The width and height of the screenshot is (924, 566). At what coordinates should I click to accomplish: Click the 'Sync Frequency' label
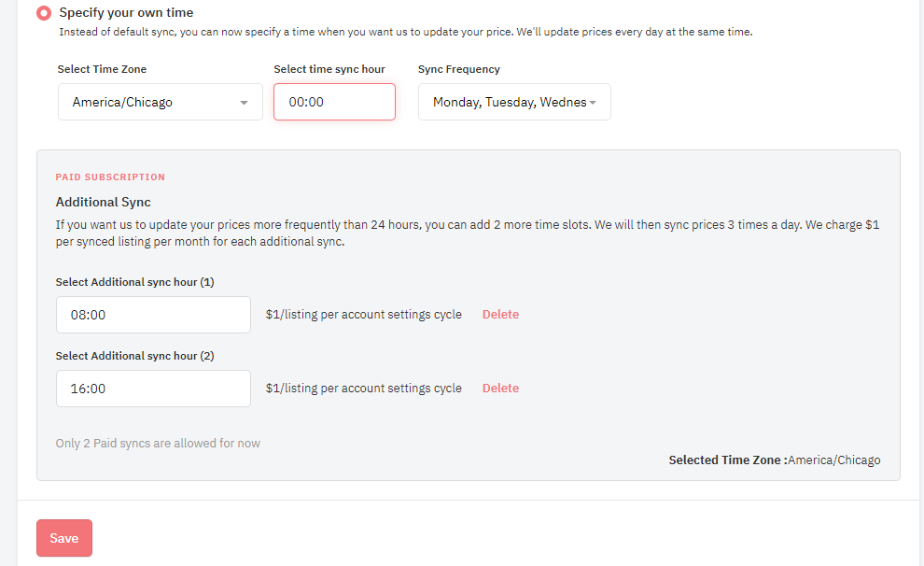point(459,69)
